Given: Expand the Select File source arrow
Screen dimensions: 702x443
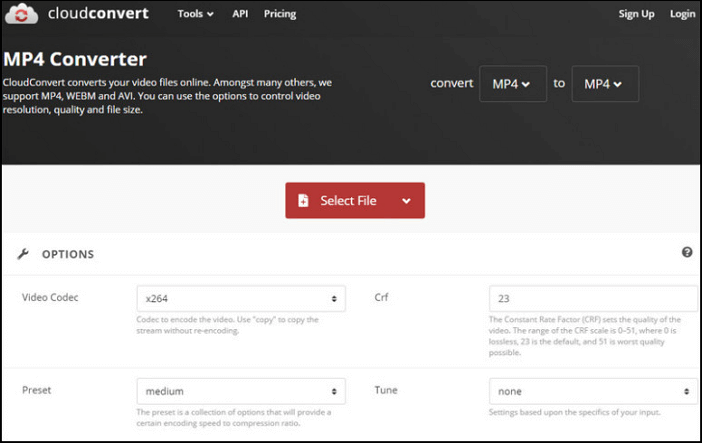Looking at the screenshot, I should coord(406,201).
